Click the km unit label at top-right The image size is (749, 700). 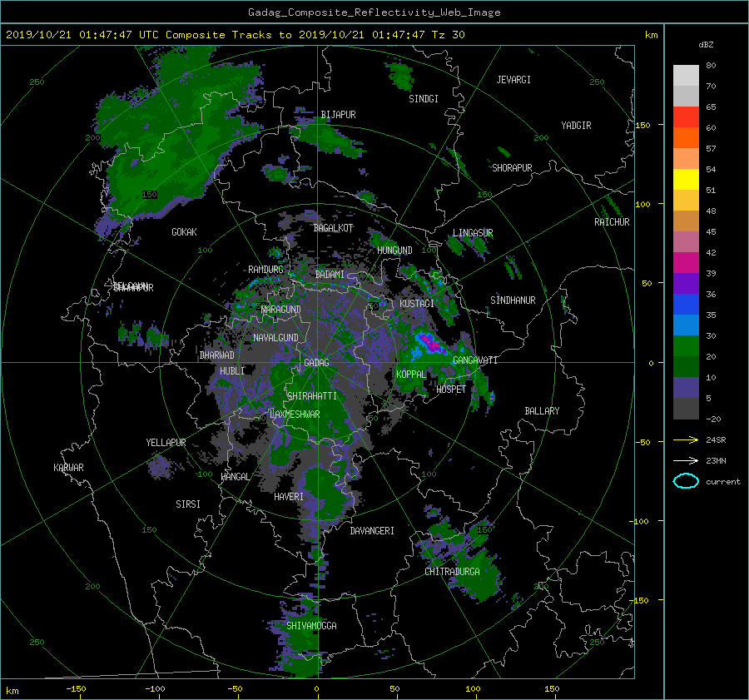[x=651, y=35]
